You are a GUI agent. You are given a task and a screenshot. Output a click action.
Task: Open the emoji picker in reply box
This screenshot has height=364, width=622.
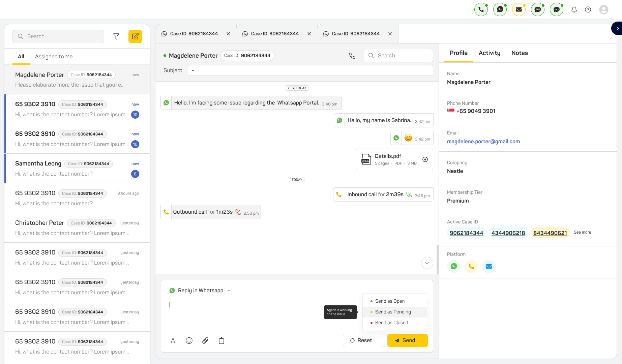189,341
